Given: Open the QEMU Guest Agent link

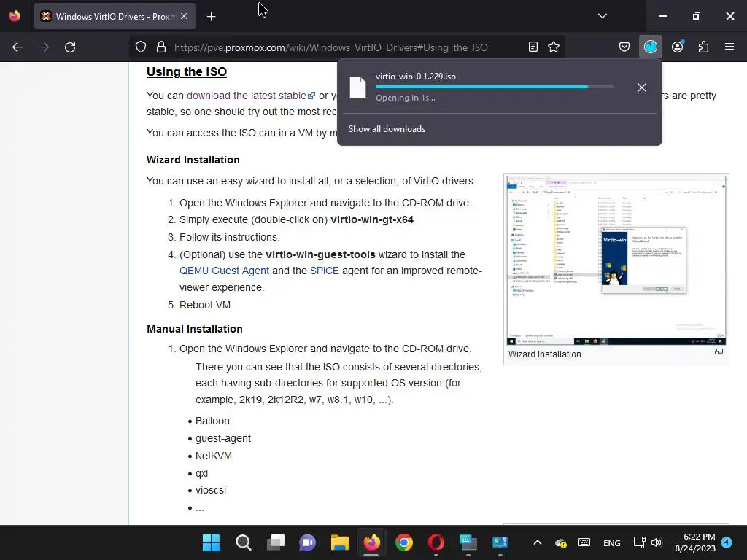Looking at the screenshot, I should pos(225,271).
